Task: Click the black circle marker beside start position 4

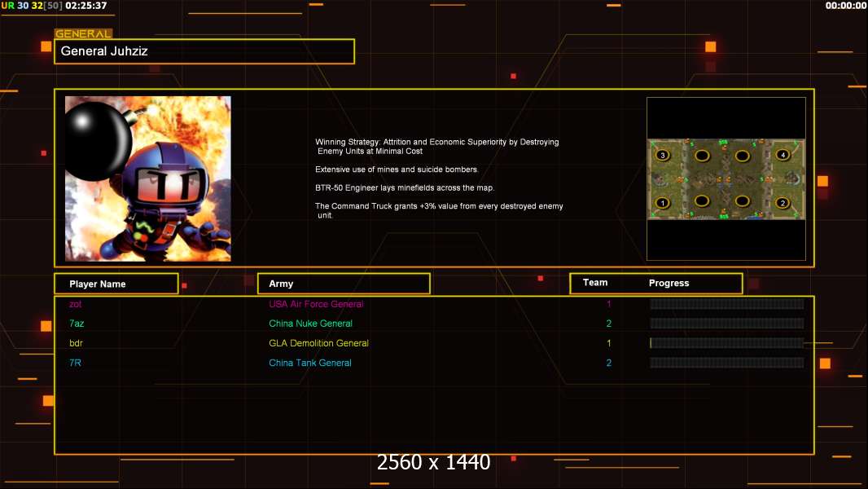Action: pyautogui.click(x=743, y=156)
